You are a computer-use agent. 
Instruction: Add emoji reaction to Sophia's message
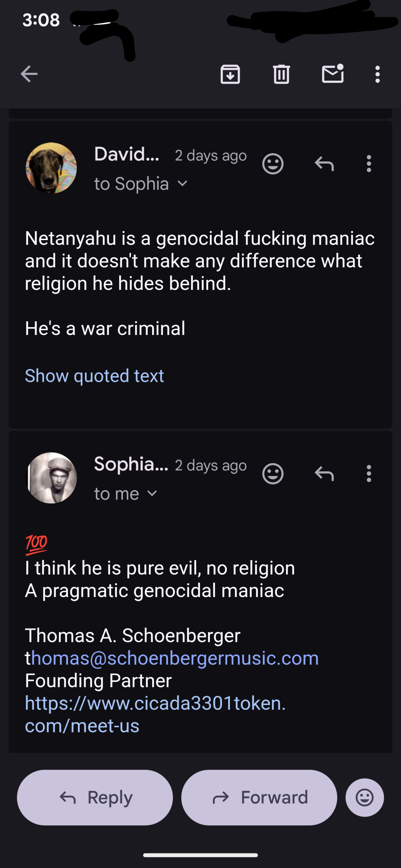click(x=273, y=474)
